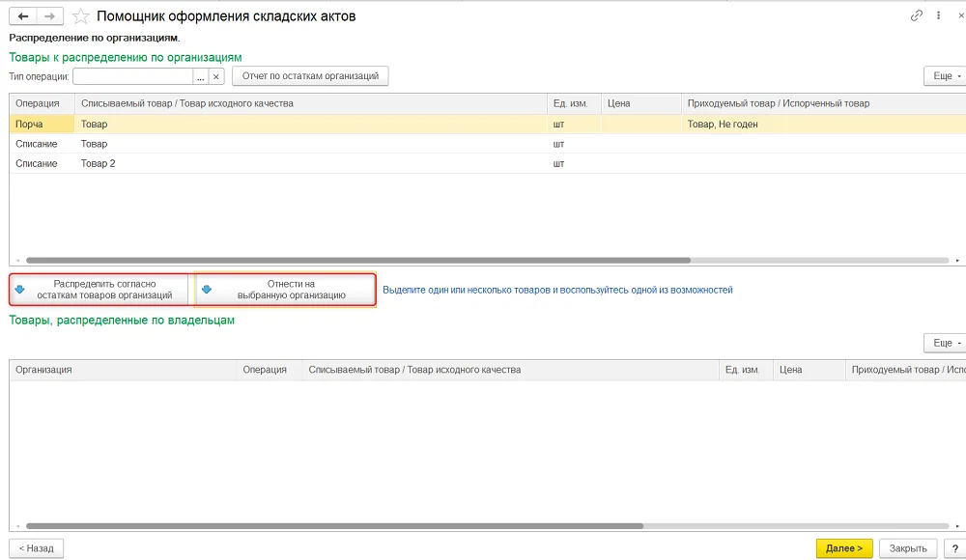Click Ед. изм. header in lower table
This screenshot has width=966, height=560.
coord(746,370)
